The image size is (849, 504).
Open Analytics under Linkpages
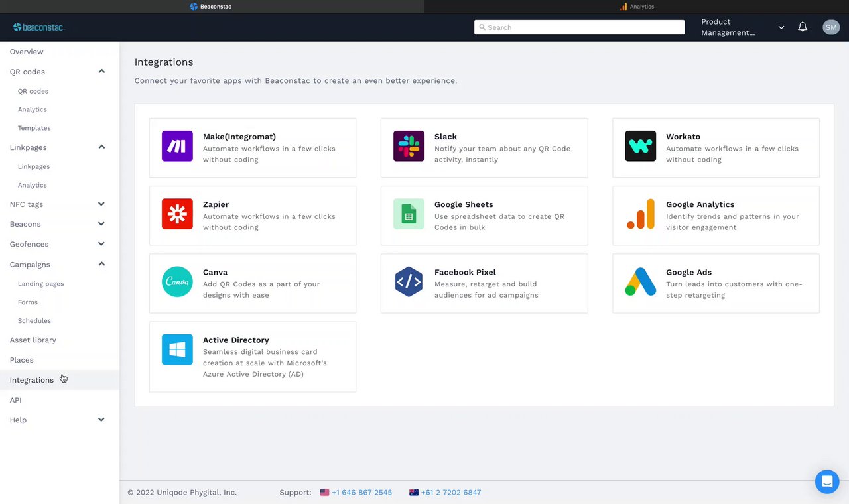33,185
